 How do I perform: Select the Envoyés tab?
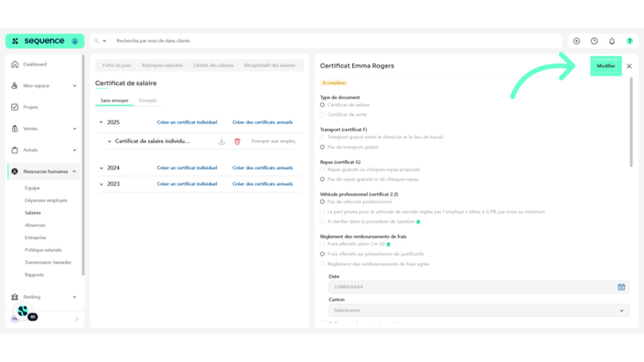148,101
